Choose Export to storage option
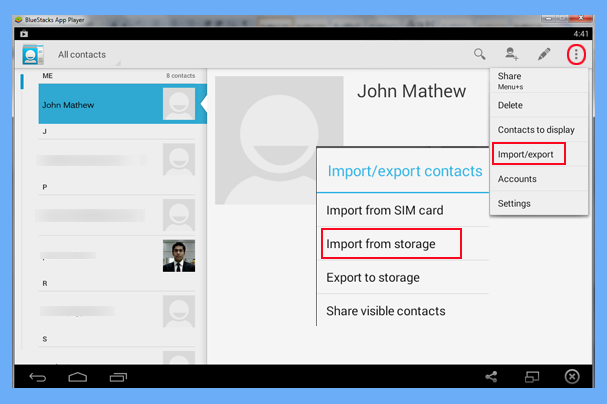607x404 pixels. click(372, 277)
